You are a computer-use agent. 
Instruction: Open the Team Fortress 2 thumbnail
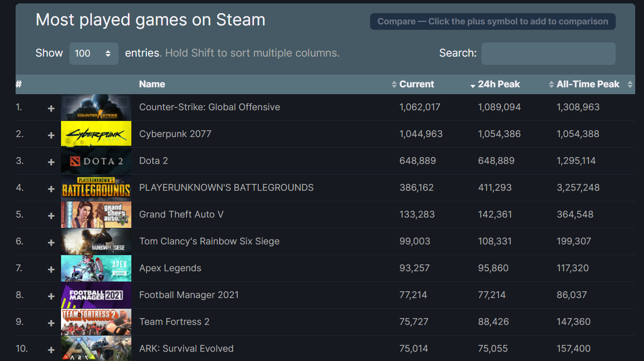click(96, 322)
